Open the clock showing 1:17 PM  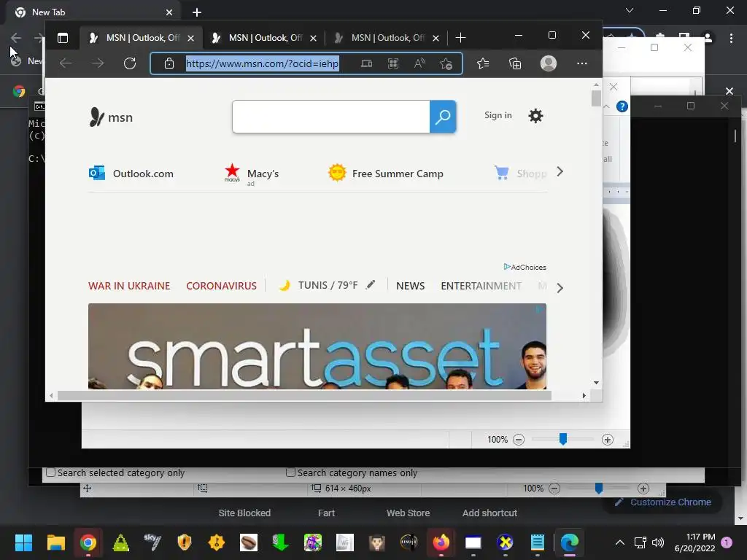[x=695, y=542]
